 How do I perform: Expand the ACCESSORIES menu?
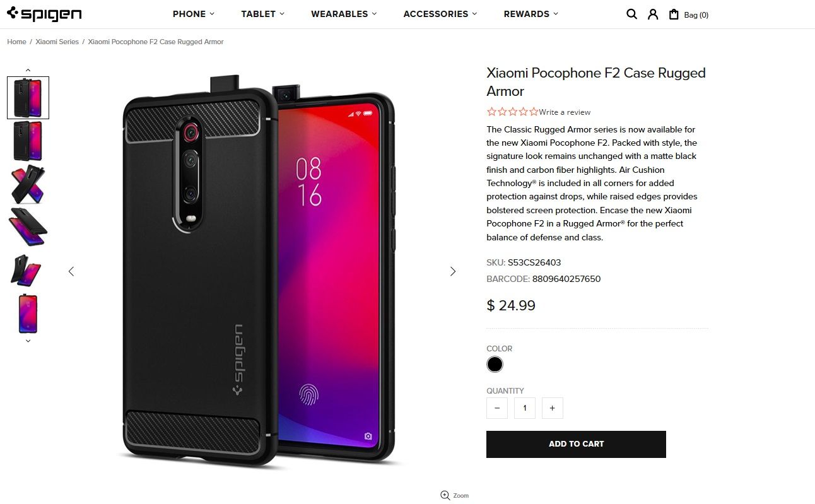(x=440, y=14)
